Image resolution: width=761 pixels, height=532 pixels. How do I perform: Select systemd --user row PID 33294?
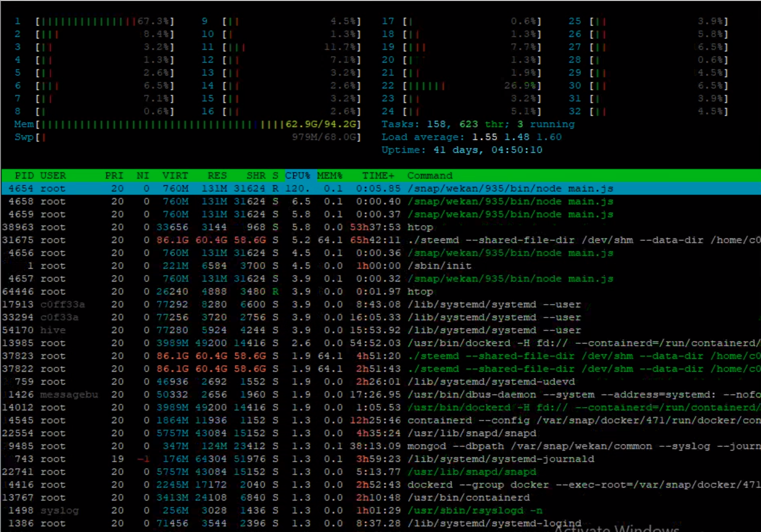pos(381,317)
